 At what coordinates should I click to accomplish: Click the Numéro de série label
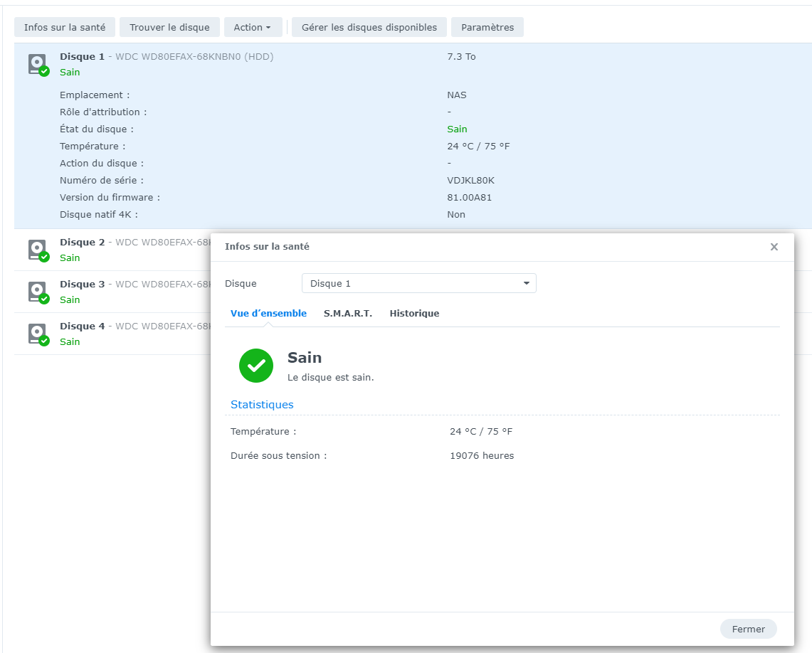click(x=102, y=180)
